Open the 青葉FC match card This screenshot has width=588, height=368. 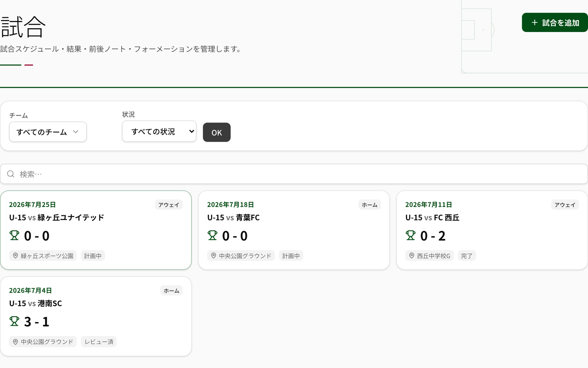coord(294,230)
